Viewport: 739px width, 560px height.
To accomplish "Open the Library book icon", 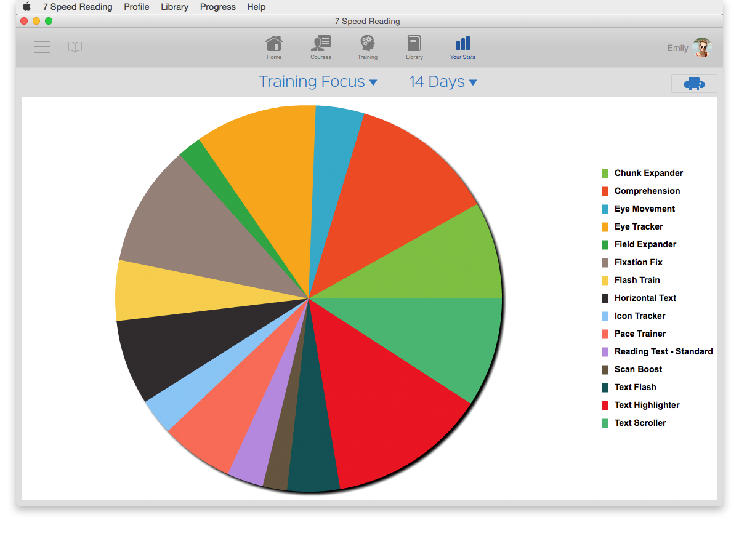I will click(x=414, y=47).
